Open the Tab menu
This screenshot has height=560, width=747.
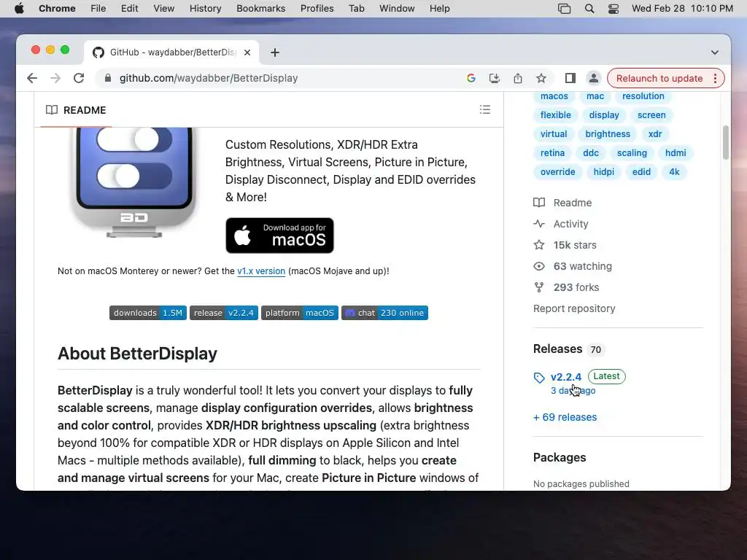pyautogui.click(x=356, y=9)
